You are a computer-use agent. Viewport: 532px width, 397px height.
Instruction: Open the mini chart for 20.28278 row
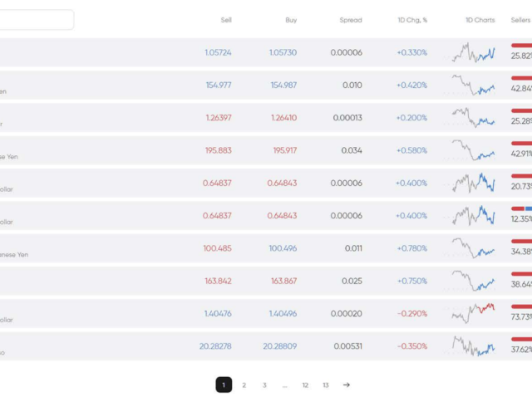(x=474, y=346)
